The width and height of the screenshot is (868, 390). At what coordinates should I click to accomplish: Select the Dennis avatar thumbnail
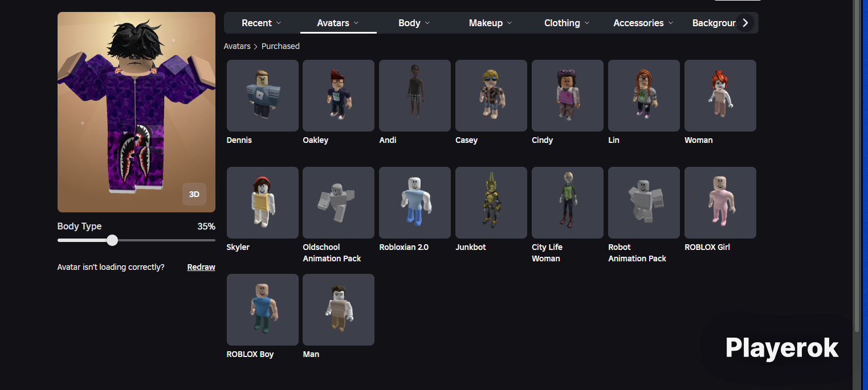coord(263,96)
